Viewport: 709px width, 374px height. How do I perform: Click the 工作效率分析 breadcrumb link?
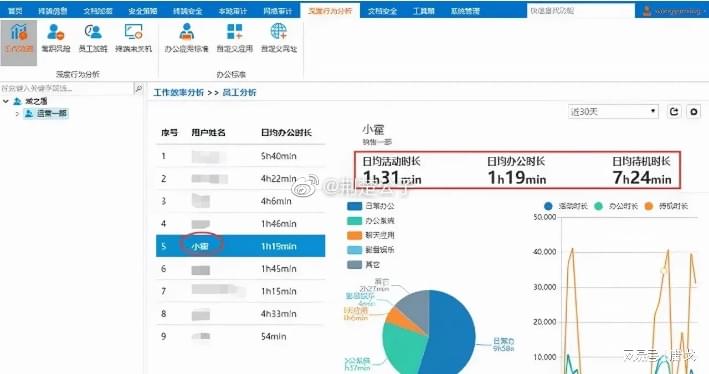point(179,93)
